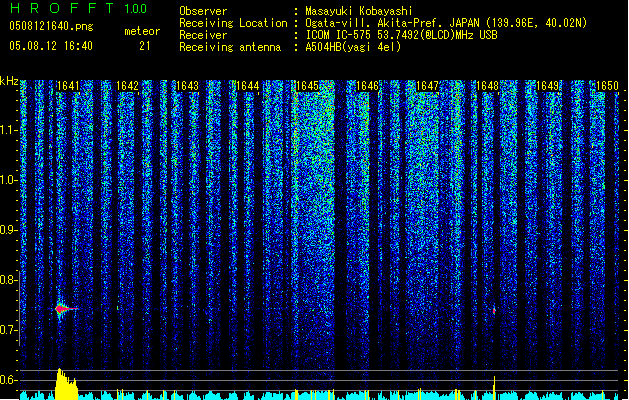The image size is (629, 400).
Task: Click the red meteor echo near 1641
Action: [64, 309]
